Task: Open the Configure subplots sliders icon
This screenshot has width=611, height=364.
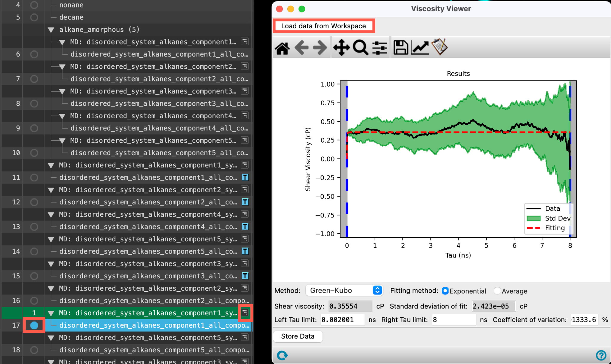Action: click(x=379, y=48)
